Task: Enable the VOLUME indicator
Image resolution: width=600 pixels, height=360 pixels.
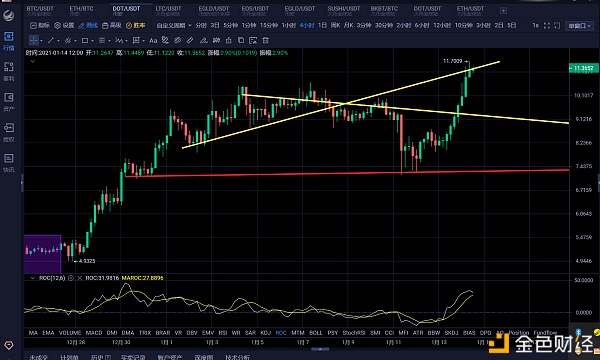Action: [70, 333]
